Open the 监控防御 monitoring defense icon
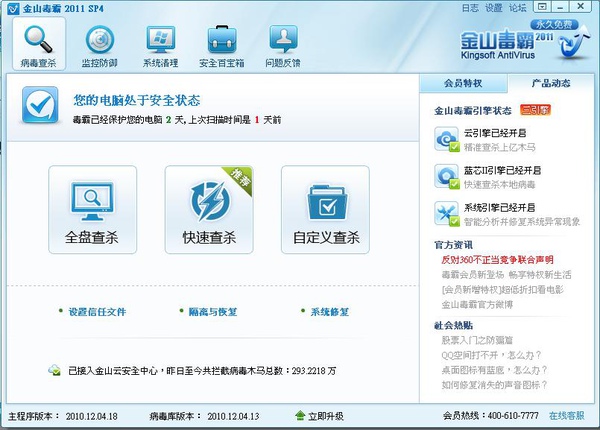Image resolution: width=600 pixels, height=430 pixels. tap(99, 39)
